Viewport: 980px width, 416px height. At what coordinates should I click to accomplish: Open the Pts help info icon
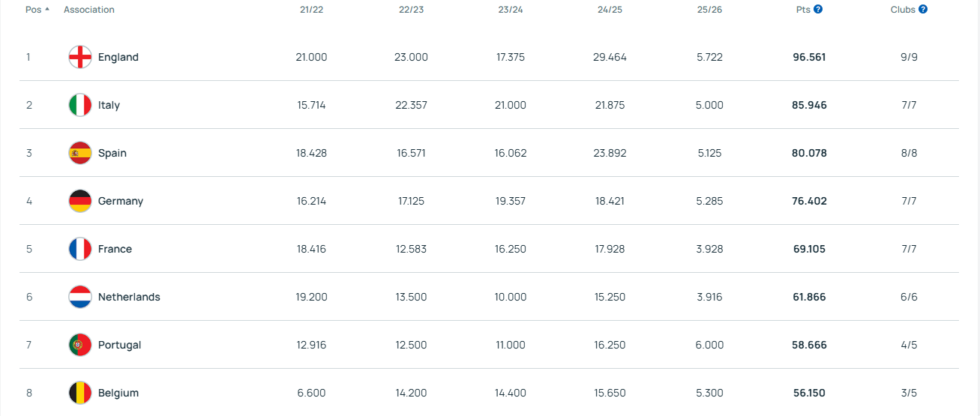coord(818,10)
